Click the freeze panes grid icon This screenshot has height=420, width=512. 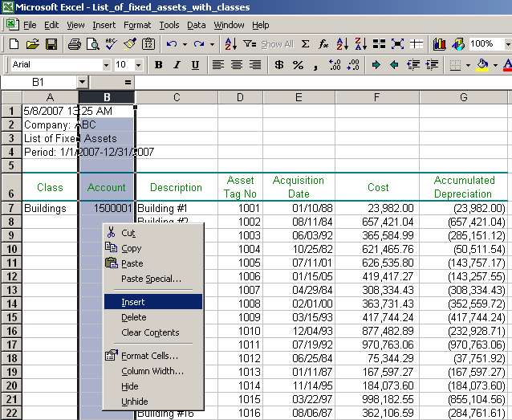417,44
